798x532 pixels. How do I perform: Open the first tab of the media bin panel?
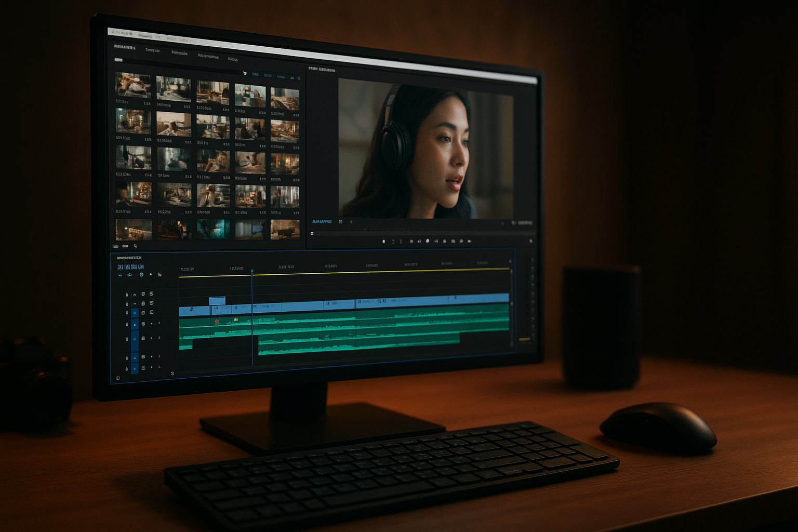click(125, 47)
